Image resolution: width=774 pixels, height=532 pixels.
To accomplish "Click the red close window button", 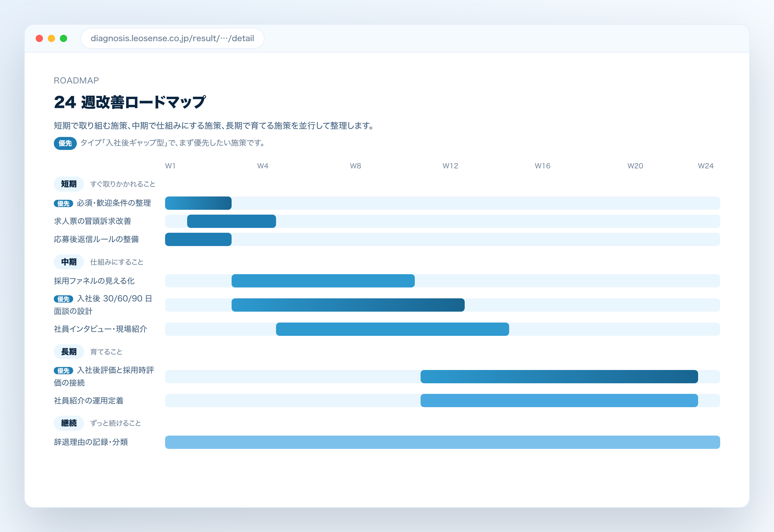I will pos(39,38).
